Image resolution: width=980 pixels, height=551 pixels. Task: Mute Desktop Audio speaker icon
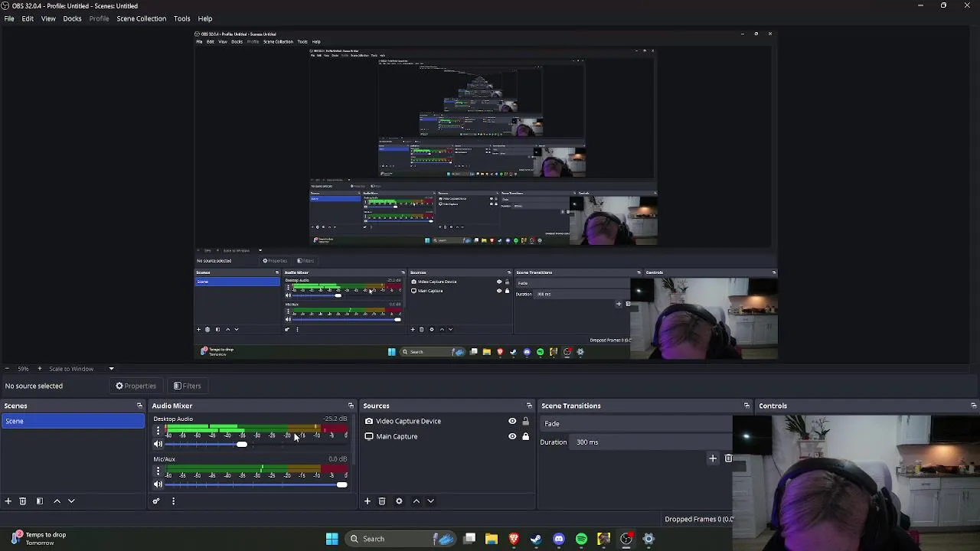click(158, 445)
